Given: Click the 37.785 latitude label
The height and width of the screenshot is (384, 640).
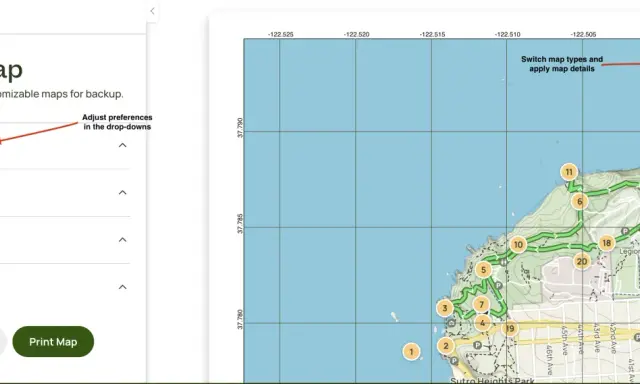Looking at the screenshot, I should pyautogui.click(x=240, y=224).
